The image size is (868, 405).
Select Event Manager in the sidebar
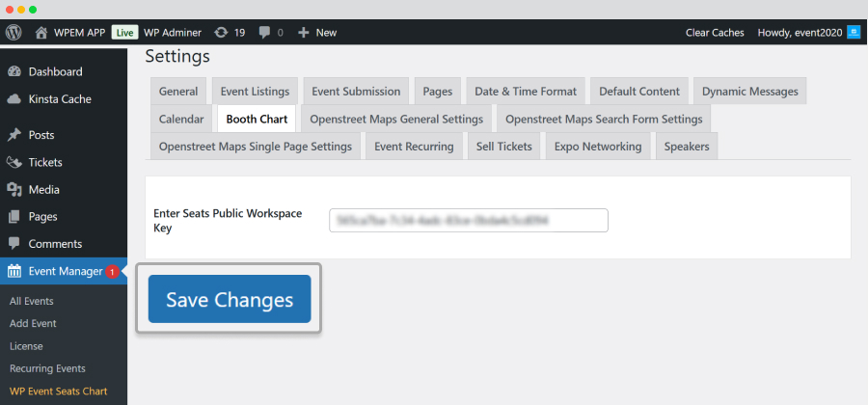(66, 271)
